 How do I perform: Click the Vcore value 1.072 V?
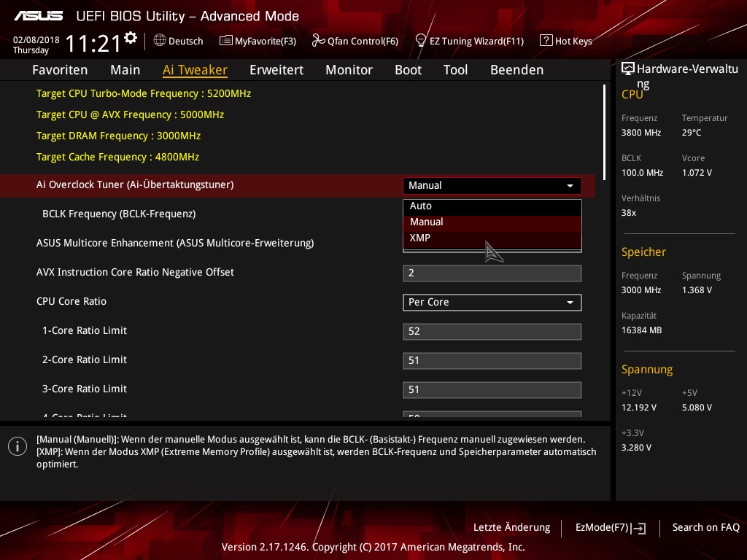(697, 173)
